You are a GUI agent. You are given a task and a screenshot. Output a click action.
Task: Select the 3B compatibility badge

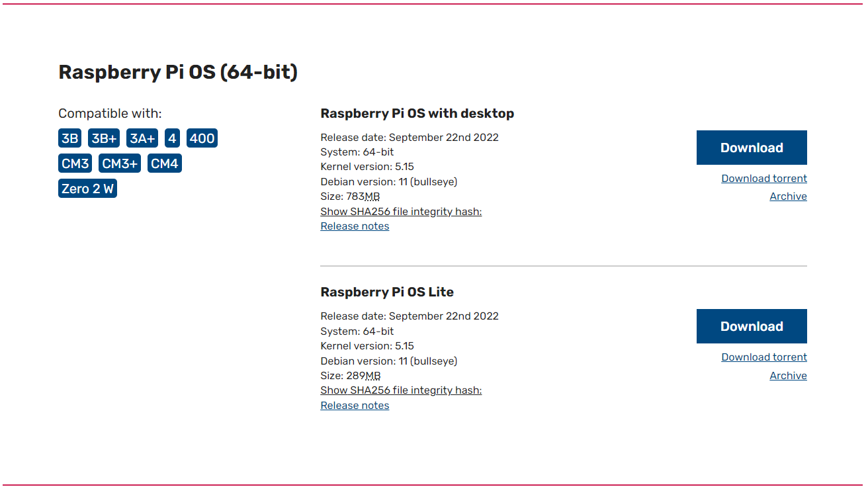pyautogui.click(x=69, y=138)
